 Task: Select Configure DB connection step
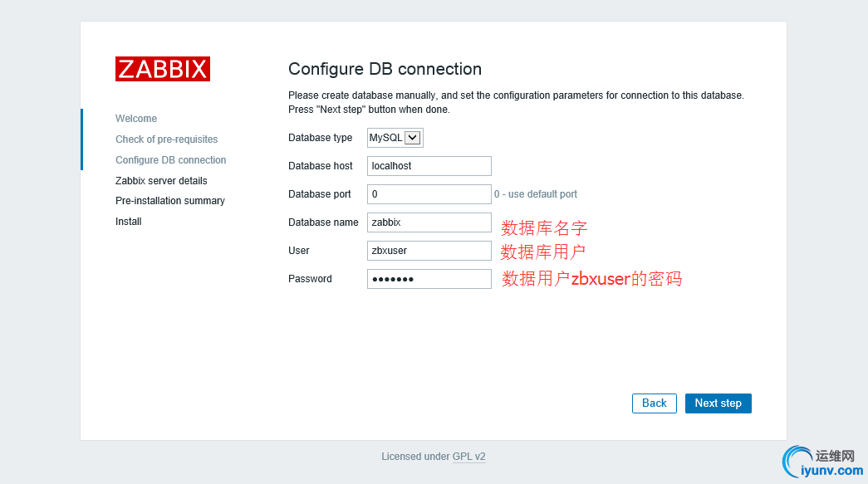(170, 160)
